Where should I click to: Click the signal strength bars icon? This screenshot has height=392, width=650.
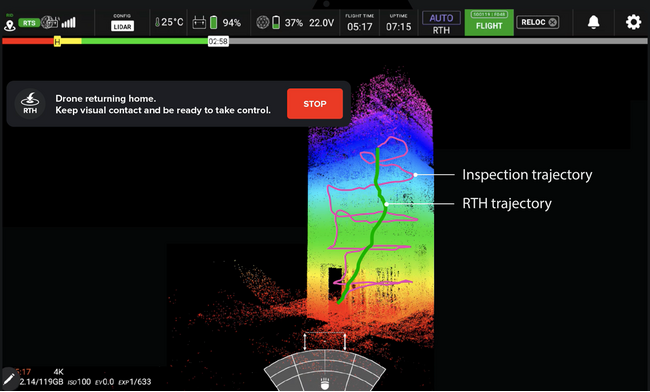click(x=69, y=22)
